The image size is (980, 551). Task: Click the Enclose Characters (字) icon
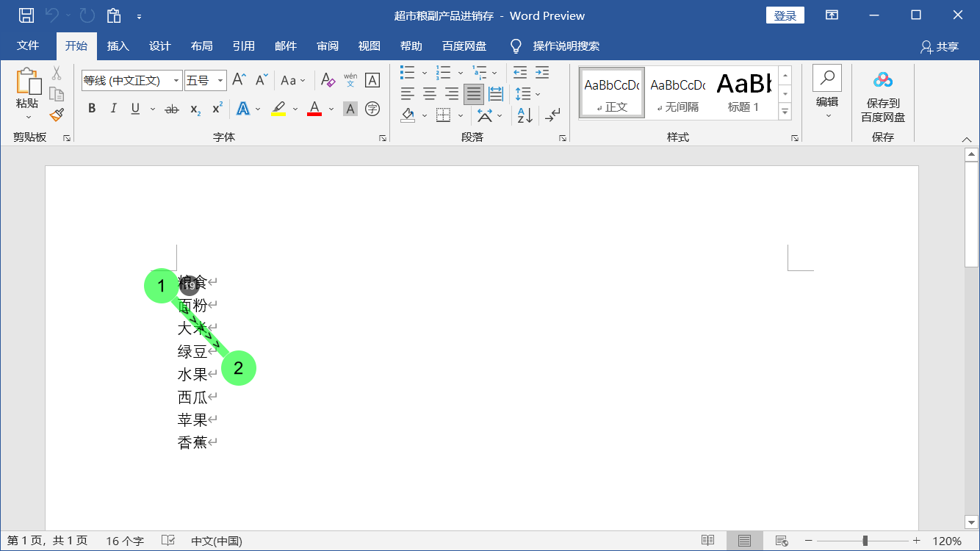[x=372, y=109]
